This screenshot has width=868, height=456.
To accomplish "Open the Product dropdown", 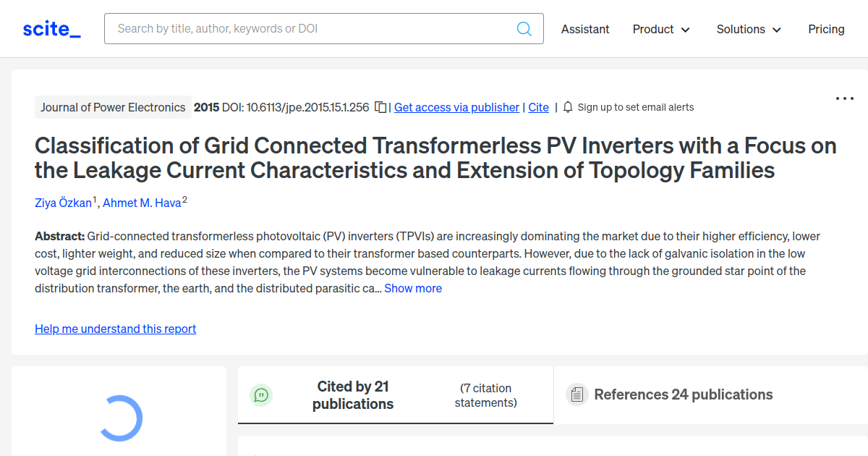I will pyautogui.click(x=660, y=29).
